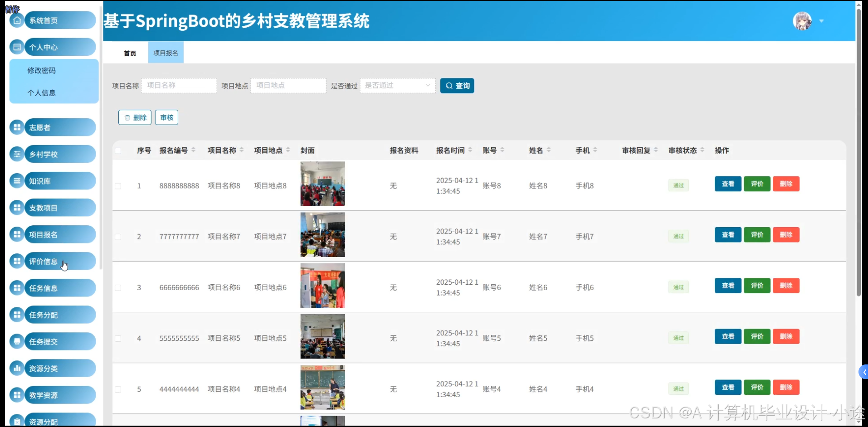Expand the 任务信息 sidebar menu

(x=60, y=288)
